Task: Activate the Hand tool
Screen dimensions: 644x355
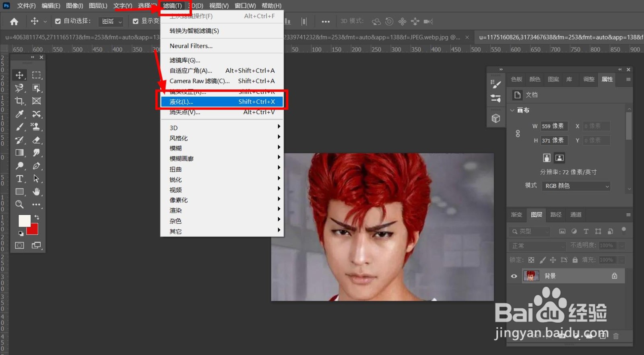Action: [36, 191]
